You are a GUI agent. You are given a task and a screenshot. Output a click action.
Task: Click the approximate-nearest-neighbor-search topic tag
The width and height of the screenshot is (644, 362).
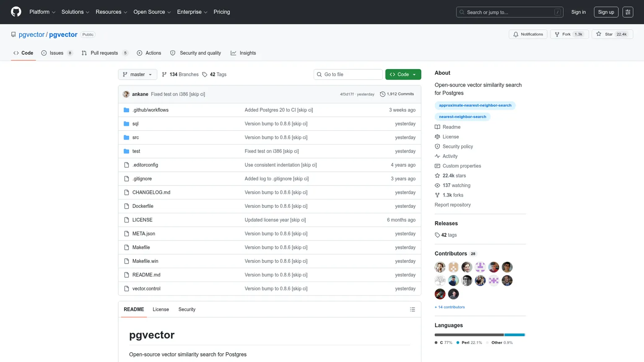[x=475, y=106]
